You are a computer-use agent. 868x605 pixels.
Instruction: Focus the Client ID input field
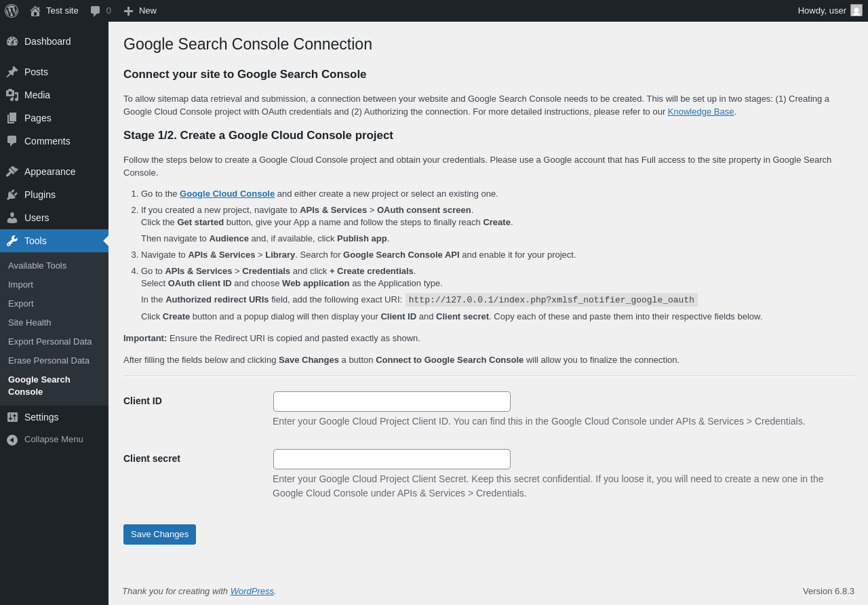[x=392, y=402]
